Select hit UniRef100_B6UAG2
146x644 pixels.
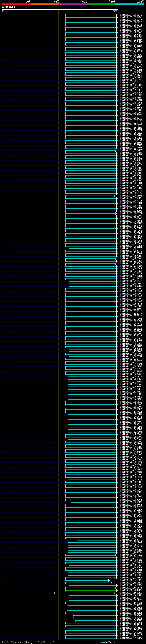tap(131, 226)
